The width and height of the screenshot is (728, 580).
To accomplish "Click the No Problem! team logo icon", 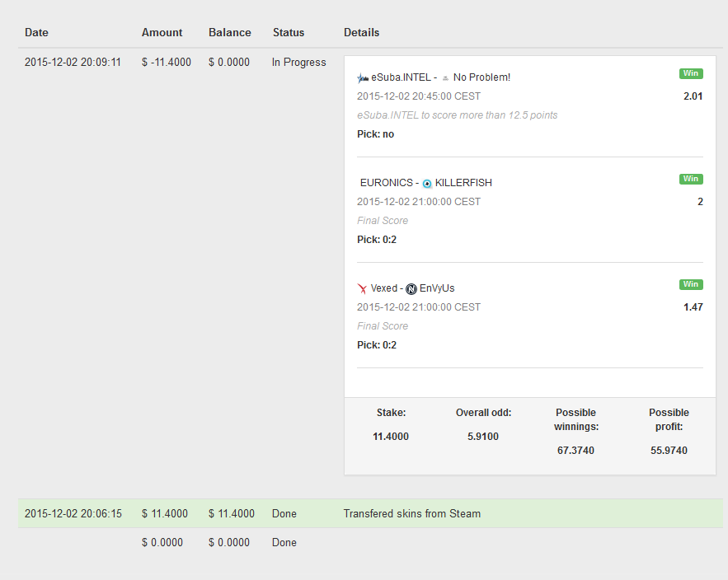I will [445, 78].
